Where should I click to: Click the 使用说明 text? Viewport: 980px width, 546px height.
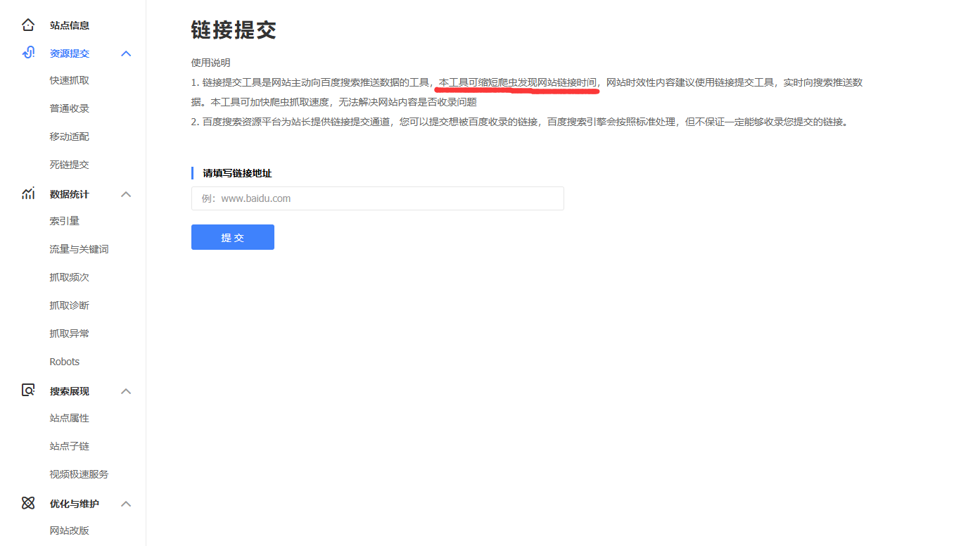(211, 63)
